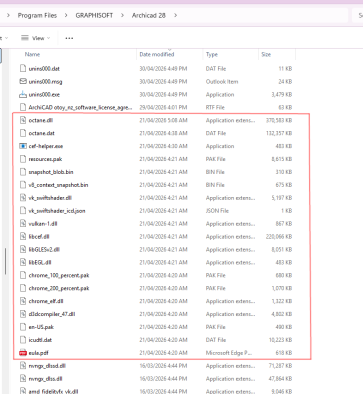Sort by the Type column header
This screenshot has height=400, width=363.
[x=212, y=54]
